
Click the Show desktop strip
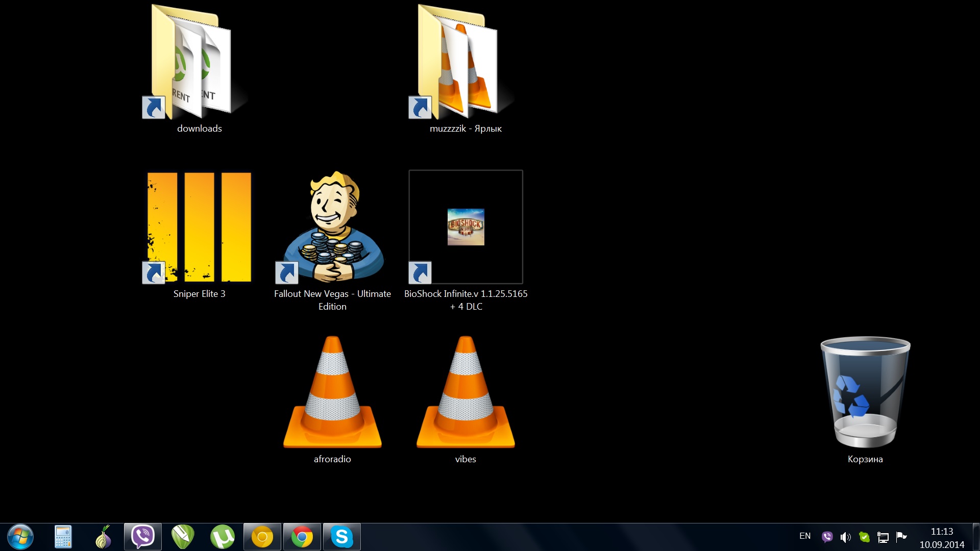[x=976, y=537]
